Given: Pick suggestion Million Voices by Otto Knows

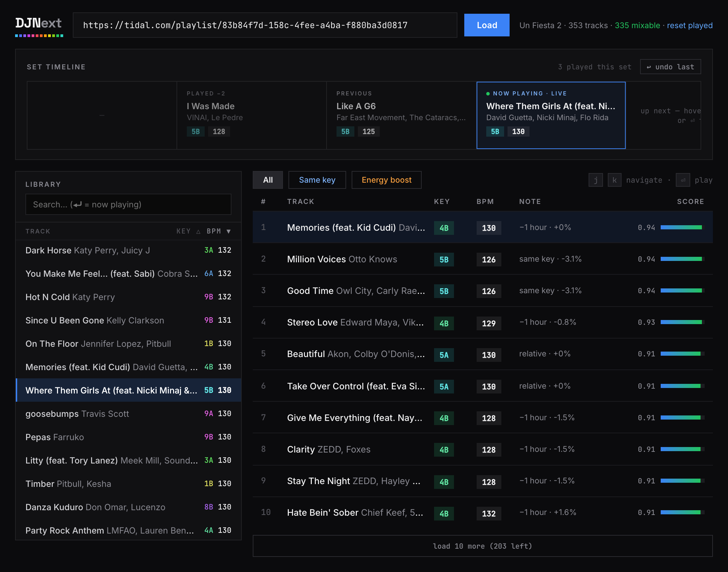Looking at the screenshot, I should (482, 259).
